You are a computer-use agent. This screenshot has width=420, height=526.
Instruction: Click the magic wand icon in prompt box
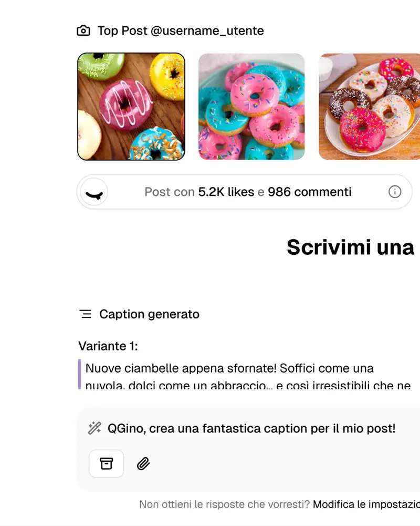(94, 428)
